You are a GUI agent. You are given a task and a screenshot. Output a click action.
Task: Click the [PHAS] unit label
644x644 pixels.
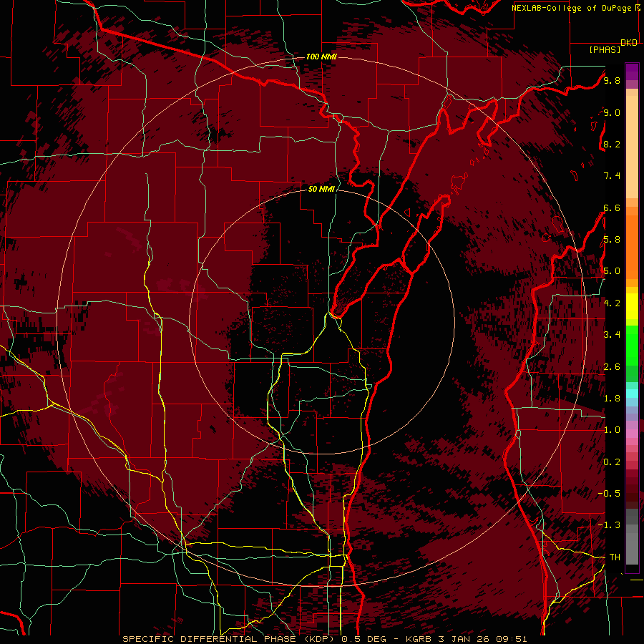tap(605, 49)
